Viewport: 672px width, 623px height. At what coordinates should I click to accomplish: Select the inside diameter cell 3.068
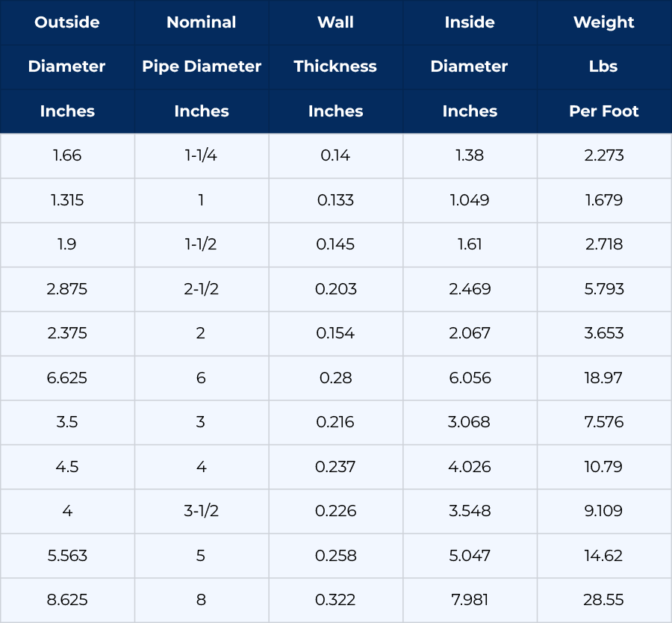click(x=470, y=422)
